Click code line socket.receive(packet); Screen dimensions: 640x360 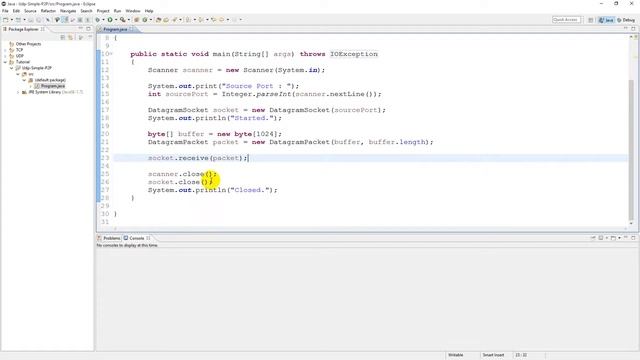pos(198,158)
